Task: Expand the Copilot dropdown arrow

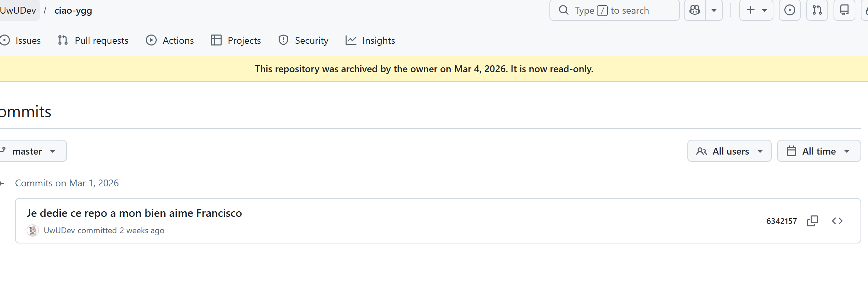Action: [x=714, y=10]
